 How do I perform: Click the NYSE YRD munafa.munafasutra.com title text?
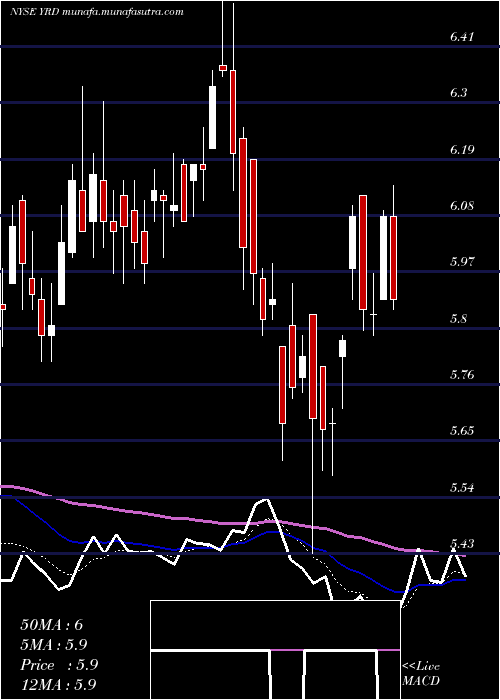[x=97, y=12]
